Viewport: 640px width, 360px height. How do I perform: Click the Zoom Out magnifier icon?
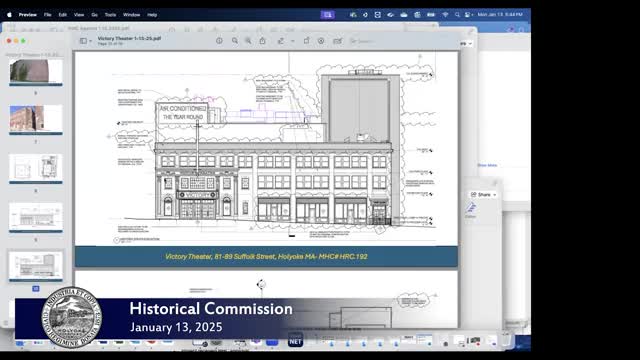click(235, 41)
